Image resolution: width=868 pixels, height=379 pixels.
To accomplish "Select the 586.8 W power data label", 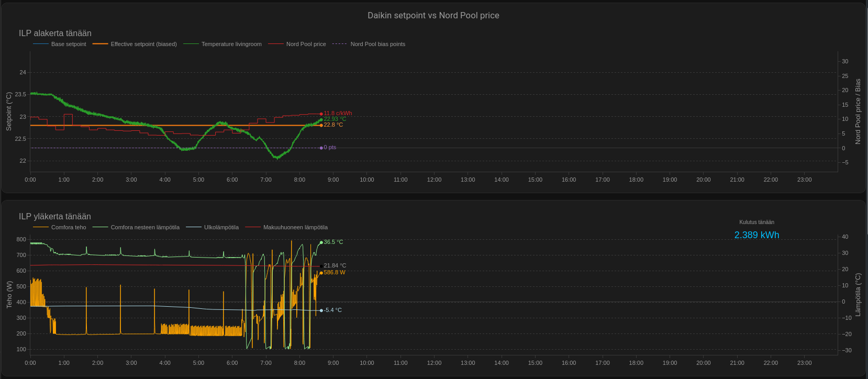I will coord(334,272).
